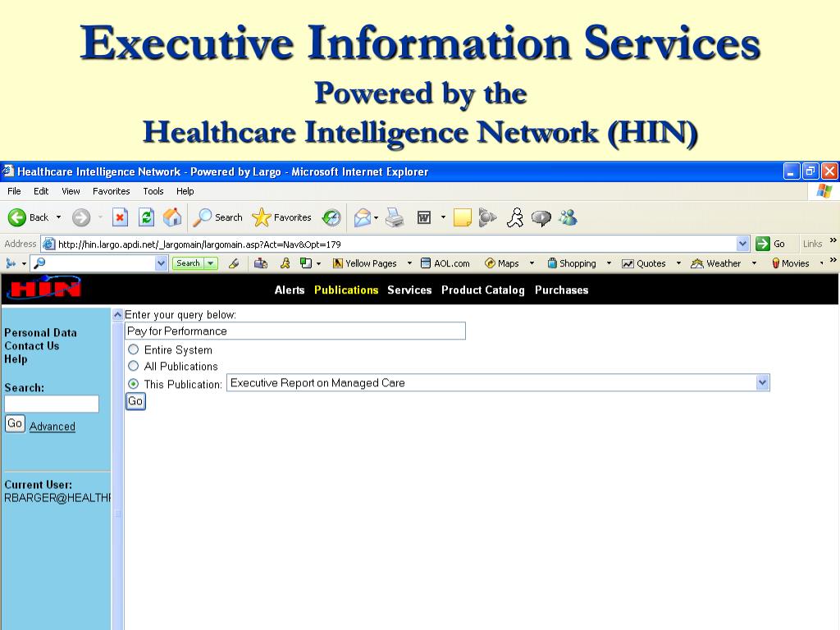Open Movies from the AOL toolbar
The width and height of the screenshot is (840, 630).
coord(790,263)
